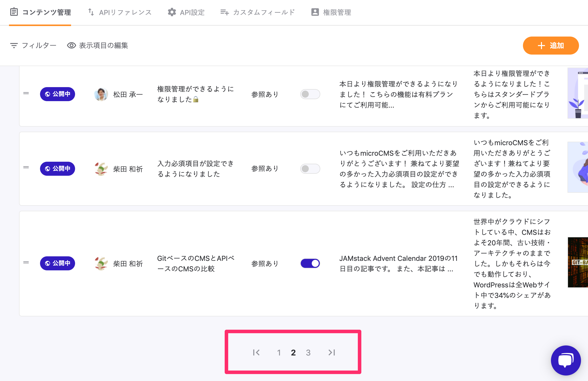Click 松田 承一 avatar image
Viewport: 588px width, 381px height.
click(x=101, y=94)
